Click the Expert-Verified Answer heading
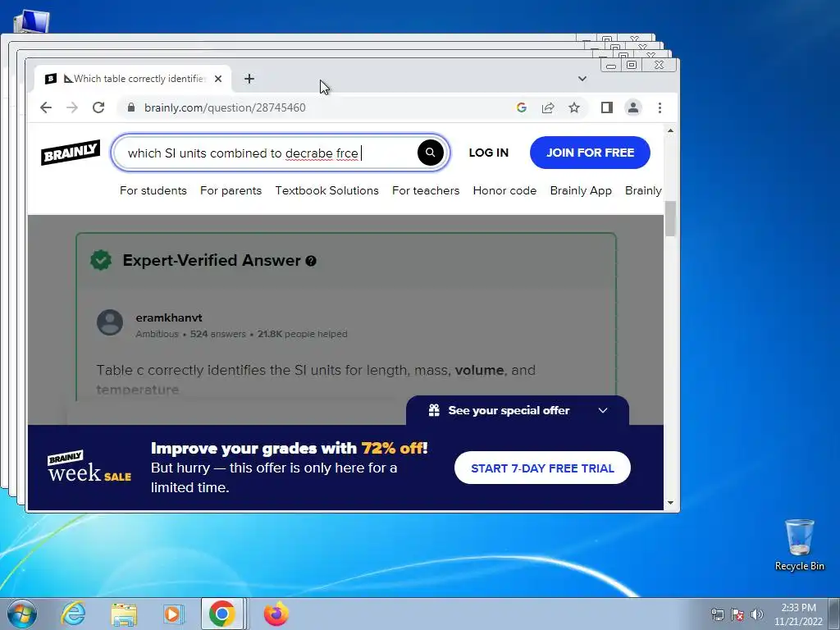Screen dimensions: 840x630 pyautogui.click(x=212, y=260)
